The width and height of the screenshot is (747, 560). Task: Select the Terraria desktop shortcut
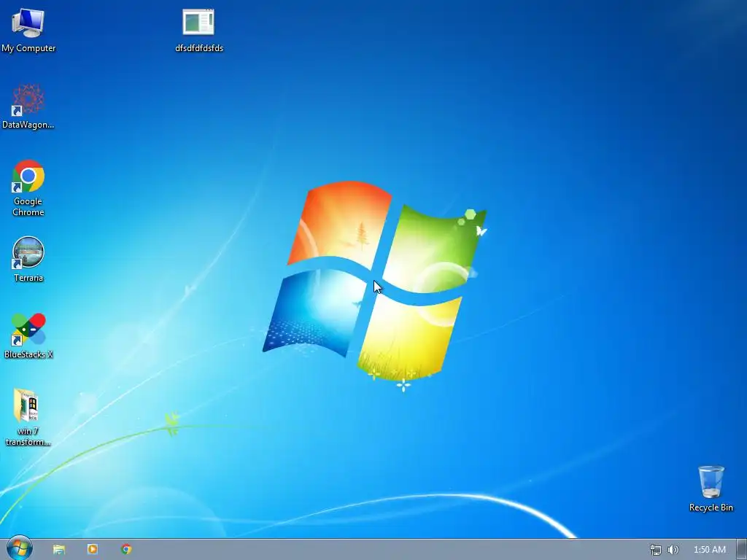pos(28,260)
